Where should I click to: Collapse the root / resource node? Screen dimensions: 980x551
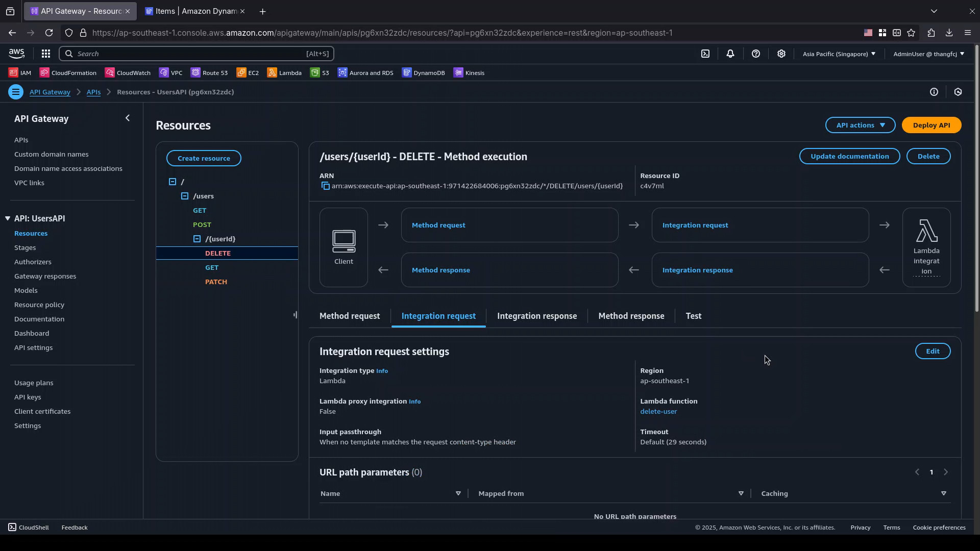pos(173,182)
